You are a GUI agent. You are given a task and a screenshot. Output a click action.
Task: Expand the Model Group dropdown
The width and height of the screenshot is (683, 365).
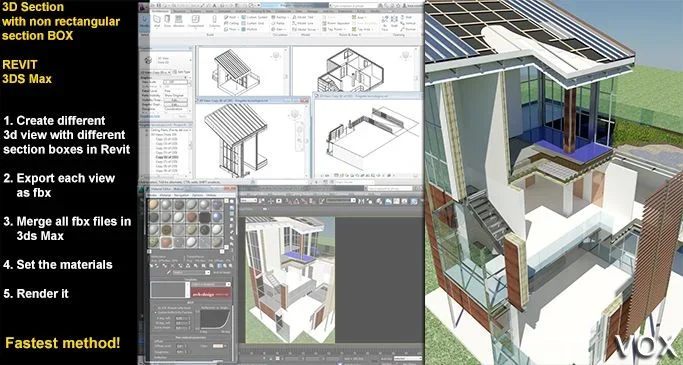coord(318,29)
